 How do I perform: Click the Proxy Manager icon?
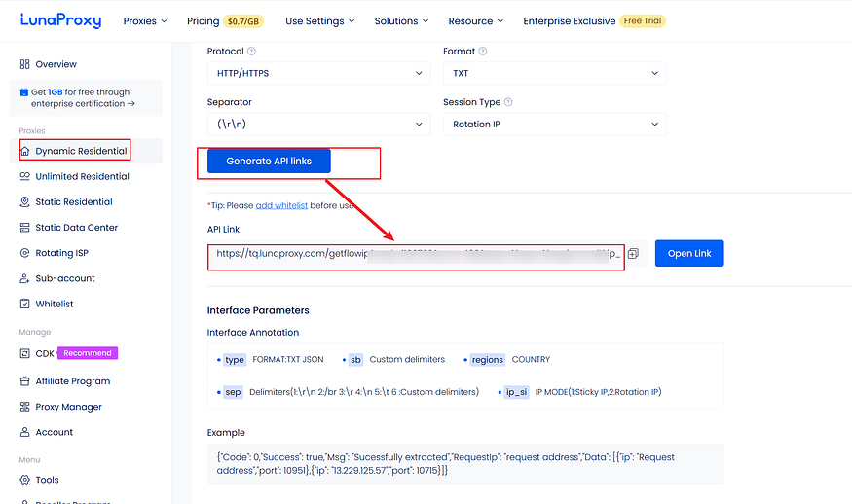tap(24, 407)
